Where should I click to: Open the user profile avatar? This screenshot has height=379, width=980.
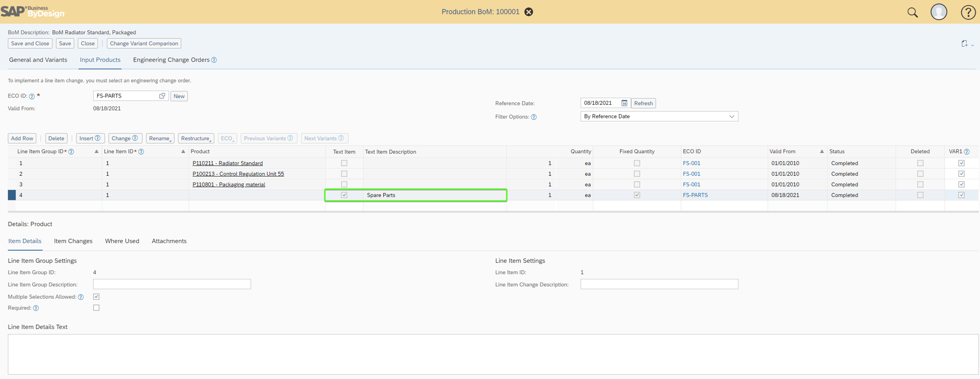pos(938,12)
